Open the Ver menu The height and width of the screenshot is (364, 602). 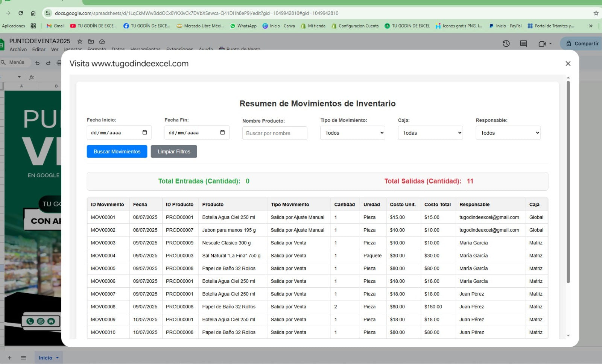tap(55, 49)
